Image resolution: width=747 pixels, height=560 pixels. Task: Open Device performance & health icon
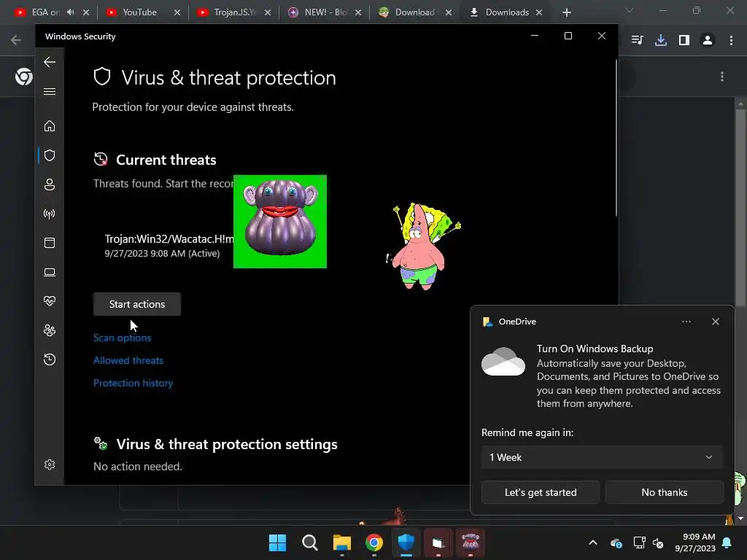point(50,301)
